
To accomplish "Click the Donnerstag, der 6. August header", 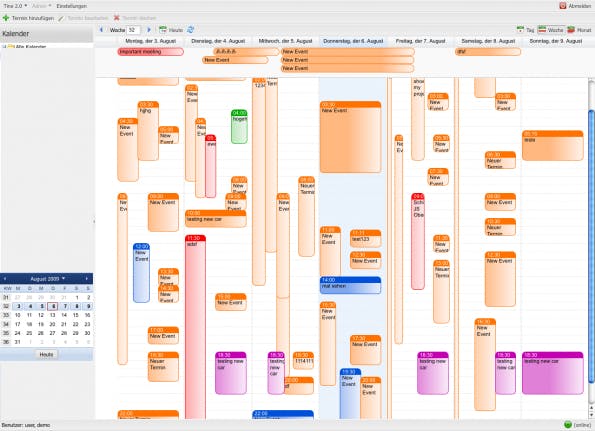I will point(353,41).
